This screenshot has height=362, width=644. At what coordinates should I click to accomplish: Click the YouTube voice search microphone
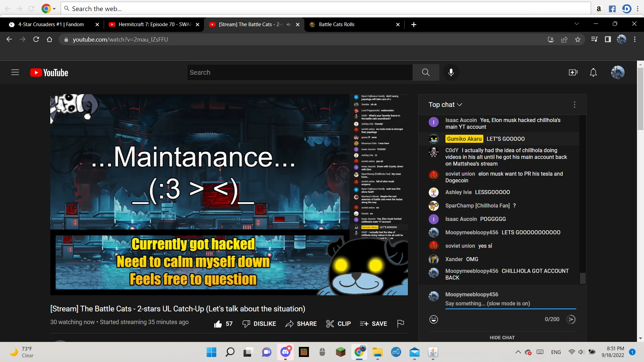coord(451,72)
